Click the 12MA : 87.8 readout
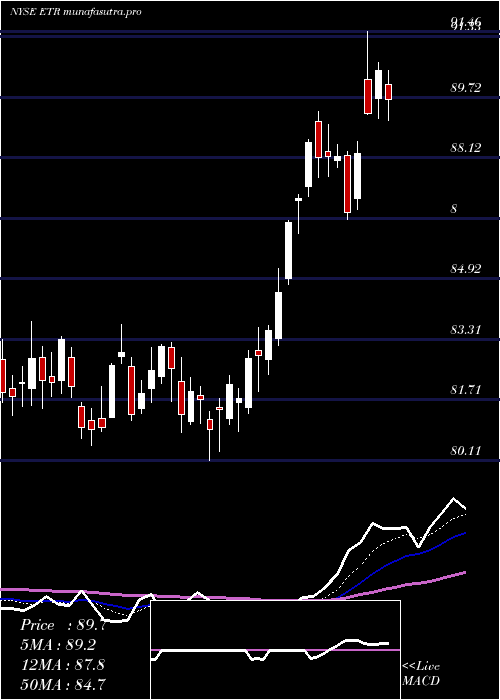The image size is (500, 700). click(62, 665)
